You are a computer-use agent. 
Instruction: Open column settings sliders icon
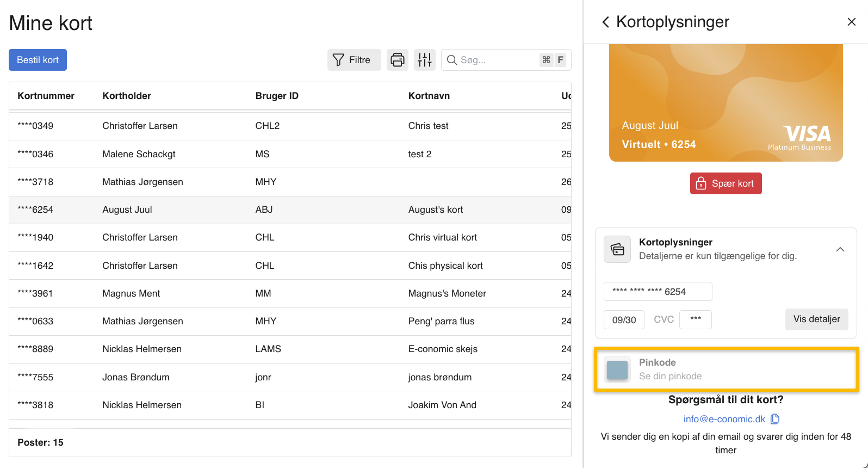point(425,60)
